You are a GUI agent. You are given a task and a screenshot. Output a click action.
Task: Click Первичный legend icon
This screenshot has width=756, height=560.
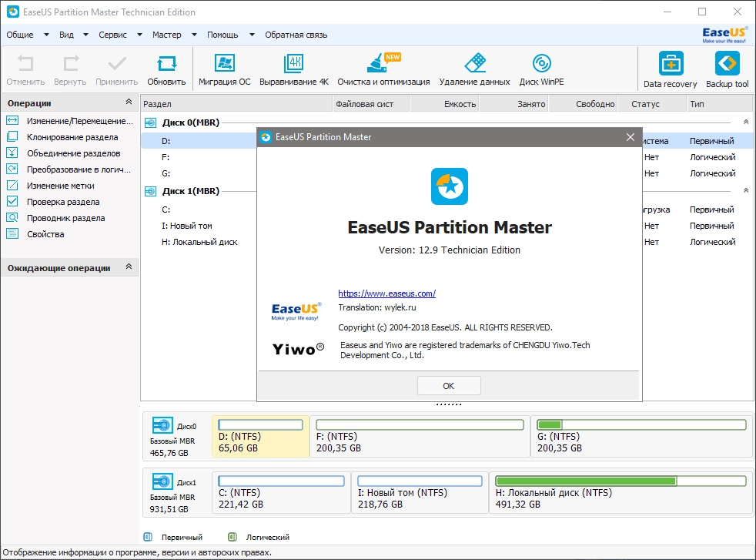[x=148, y=537]
